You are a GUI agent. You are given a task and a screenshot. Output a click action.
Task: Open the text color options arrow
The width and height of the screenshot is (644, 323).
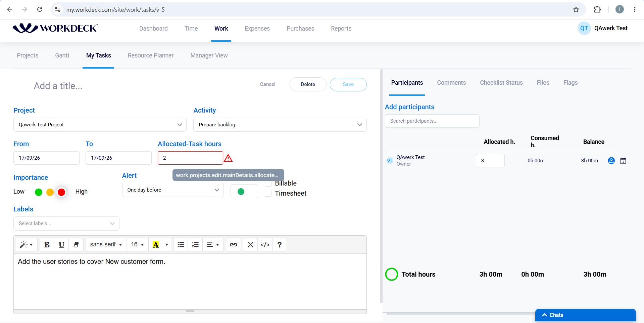tap(167, 245)
